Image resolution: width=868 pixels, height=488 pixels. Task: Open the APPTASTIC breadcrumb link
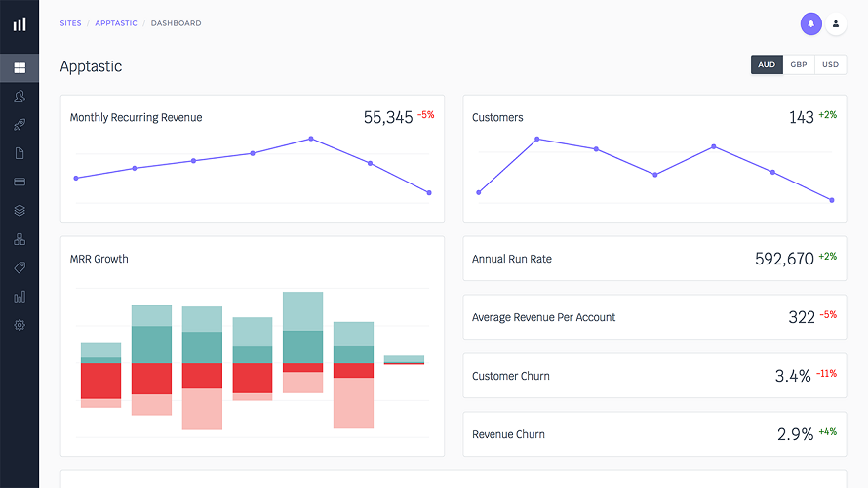(x=116, y=23)
